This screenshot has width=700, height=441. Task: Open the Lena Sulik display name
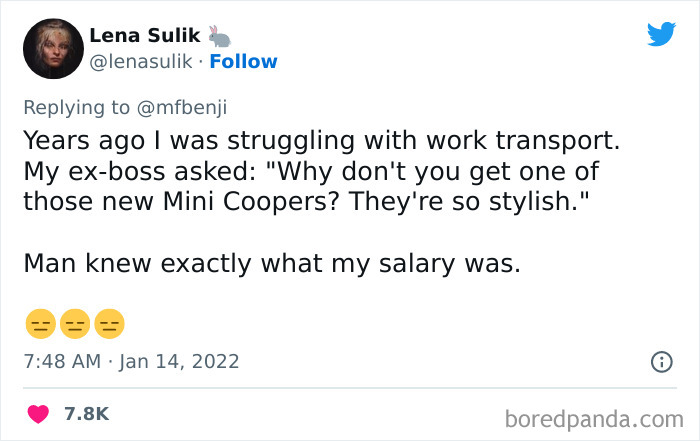(x=146, y=37)
